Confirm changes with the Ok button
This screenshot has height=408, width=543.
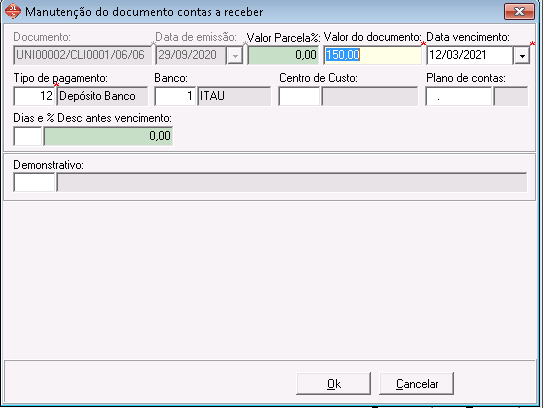coord(333,384)
